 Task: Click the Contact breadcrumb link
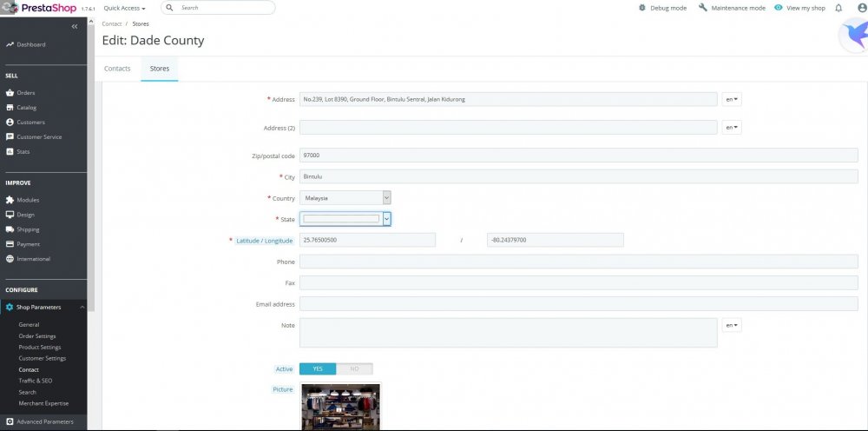pos(112,23)
